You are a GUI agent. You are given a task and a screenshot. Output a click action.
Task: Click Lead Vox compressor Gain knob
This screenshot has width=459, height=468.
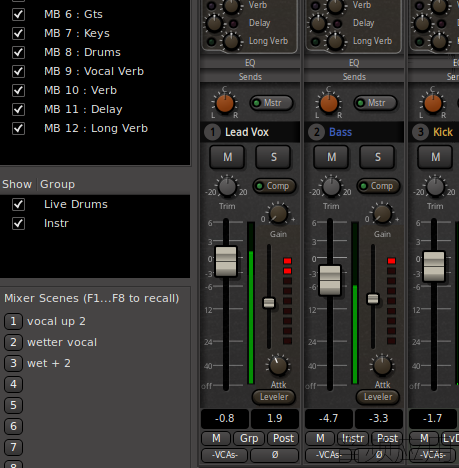tap(278, 214)
